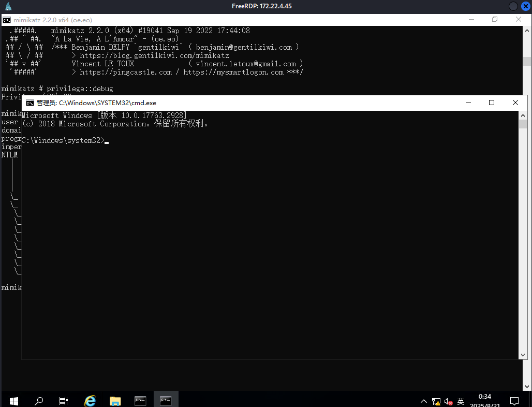Viewport: 532px width, 407px height.
Task: Launch Internet Explorer from taskbar
Action: pos(90,401)
